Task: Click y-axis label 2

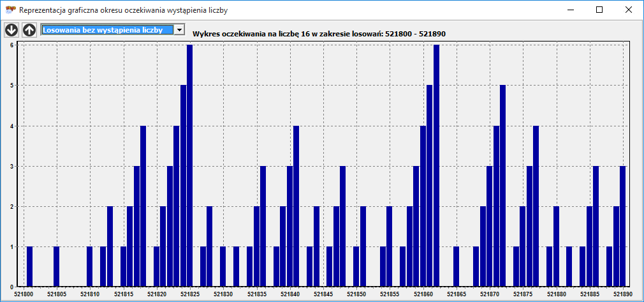Action: [12, 206]
